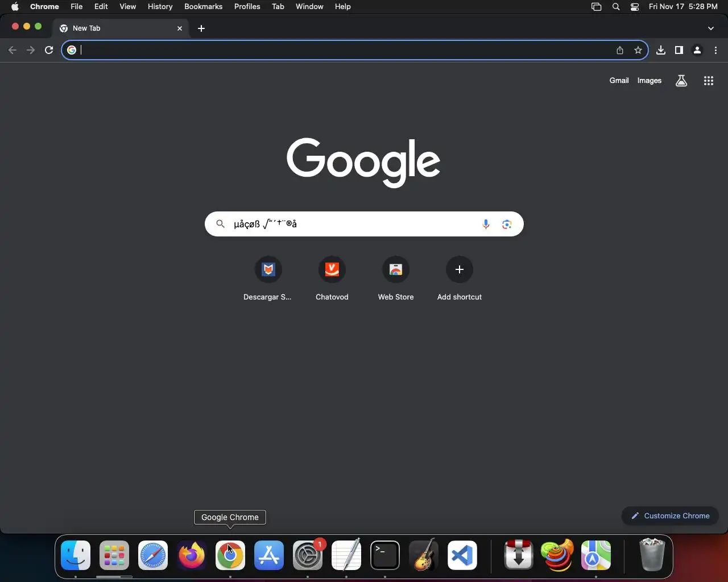
Task: Open Maps from the Dock
Action: [596, 555]
